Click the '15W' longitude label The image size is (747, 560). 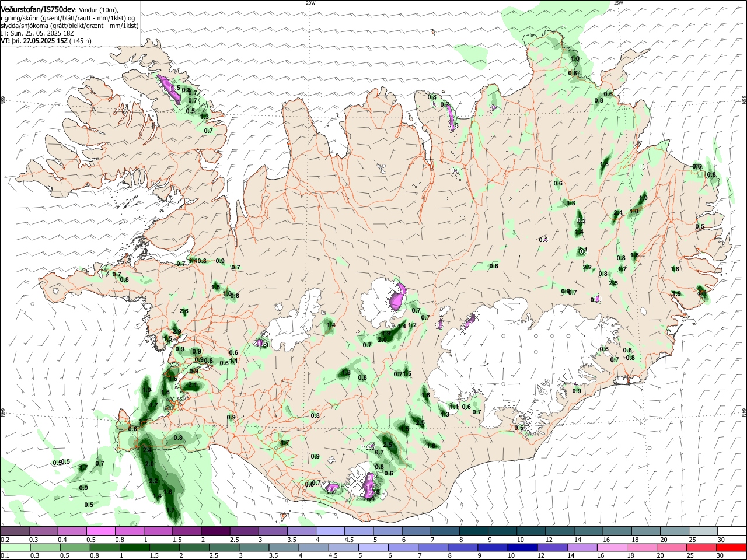(618, 3)
